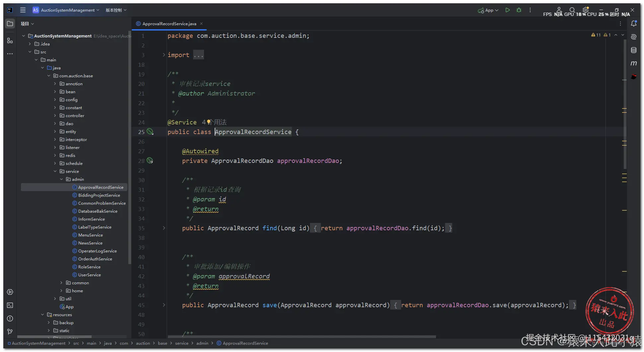
Task: Click the ApprovalRecordService breadcrumb item
Action: tap(243, 343)
